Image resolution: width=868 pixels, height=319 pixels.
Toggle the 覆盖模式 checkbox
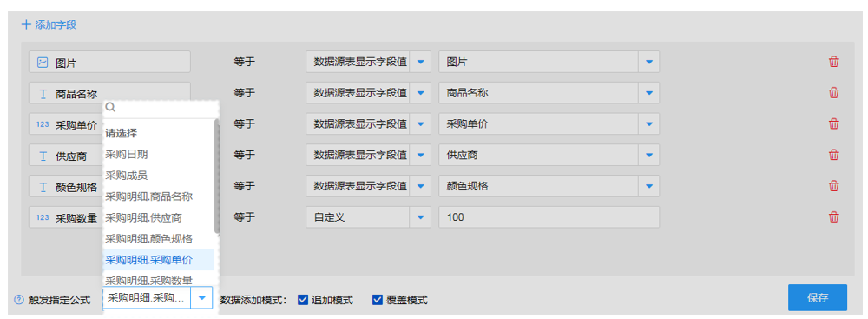click(x=378, y=300)
